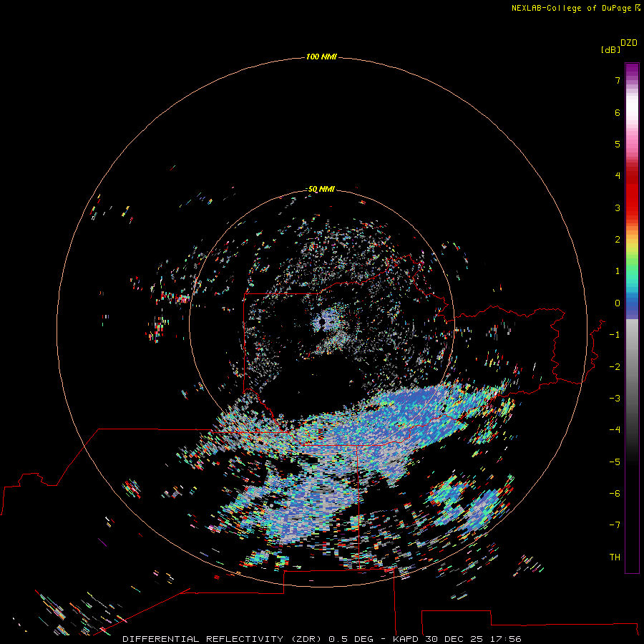
Task: Click the -6 value on color scale
Action: coord(615,494)
